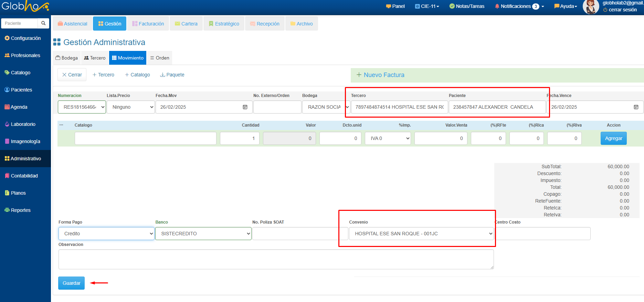This screenshot has height=302, width=644.
Task: Expand the Forma Pago dropdown
Action: tap(106, 234)
